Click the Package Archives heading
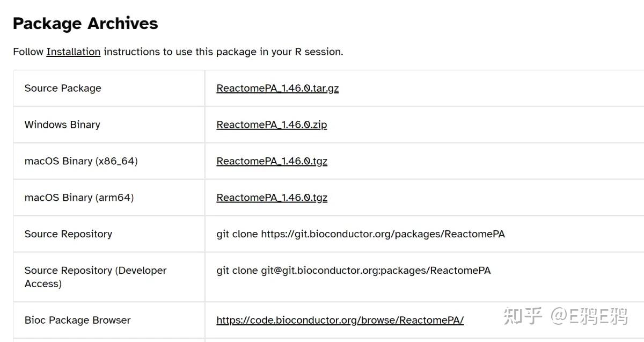 click(x=85, y=24)
